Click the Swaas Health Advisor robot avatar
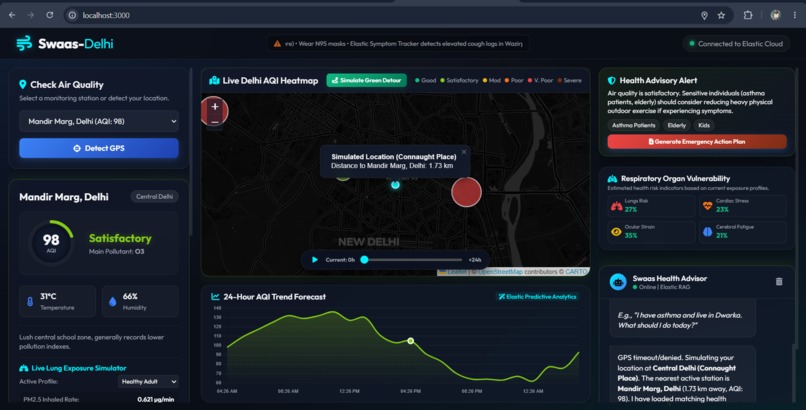Viewport: 806px width, 410px height. 618,282
